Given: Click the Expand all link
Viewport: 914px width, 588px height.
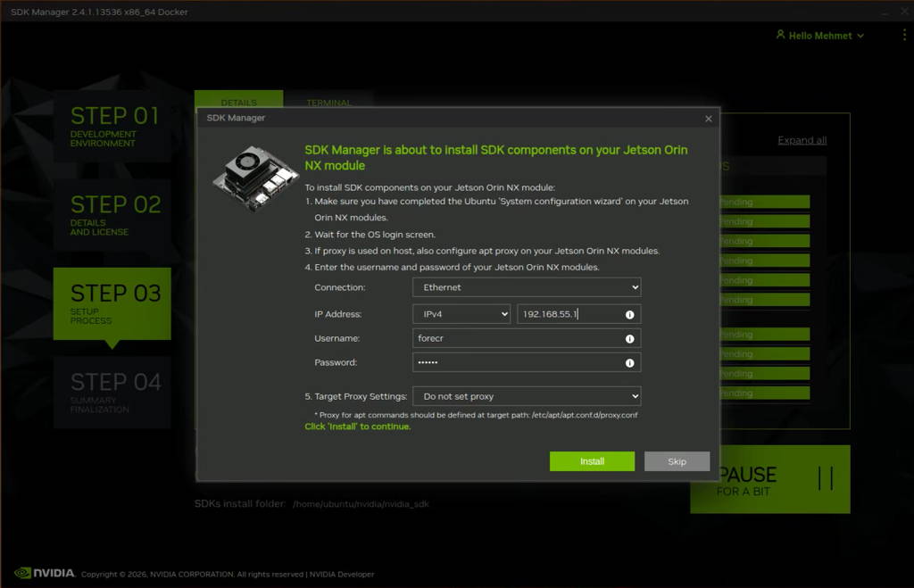Looking at the screenshot, I should (x=802, y=140).
